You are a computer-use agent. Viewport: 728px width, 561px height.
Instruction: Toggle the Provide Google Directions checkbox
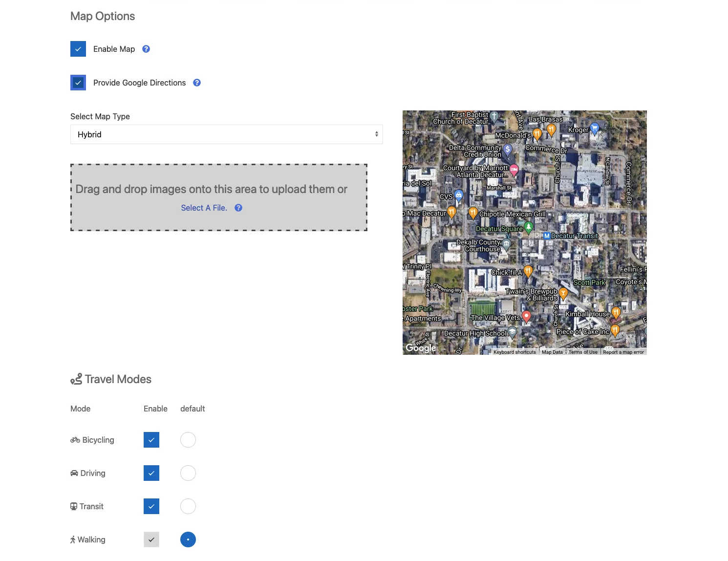pos(78,83)
